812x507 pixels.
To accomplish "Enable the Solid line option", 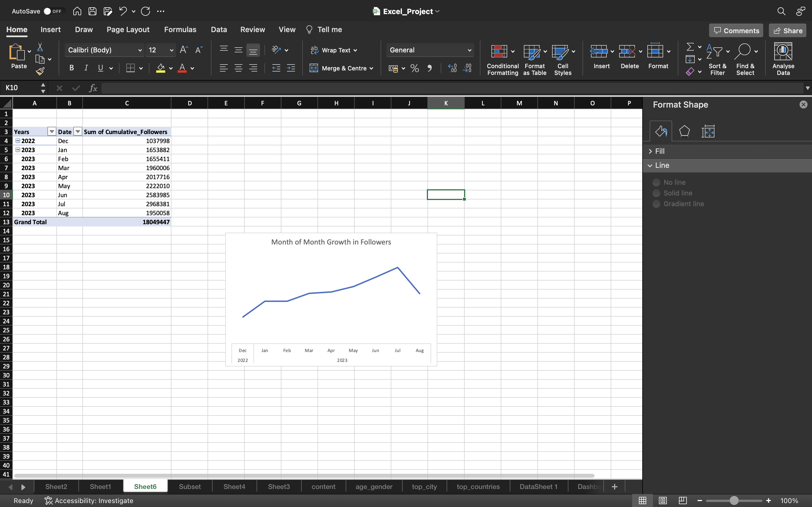I will (x=656, y=193).
